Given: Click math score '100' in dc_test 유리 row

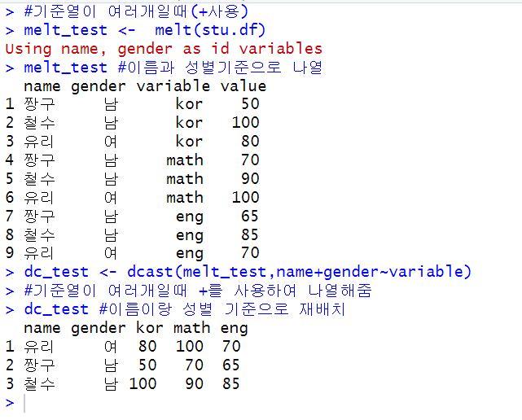Looking at the screenshot, I should pos(190,347).
